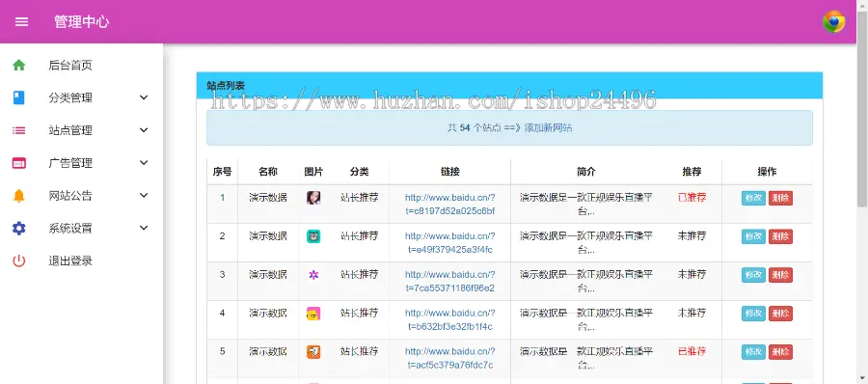The height and width of the screenshot is (384, 868).
Task: Click the red power logout icon
Action: (19, 261)
